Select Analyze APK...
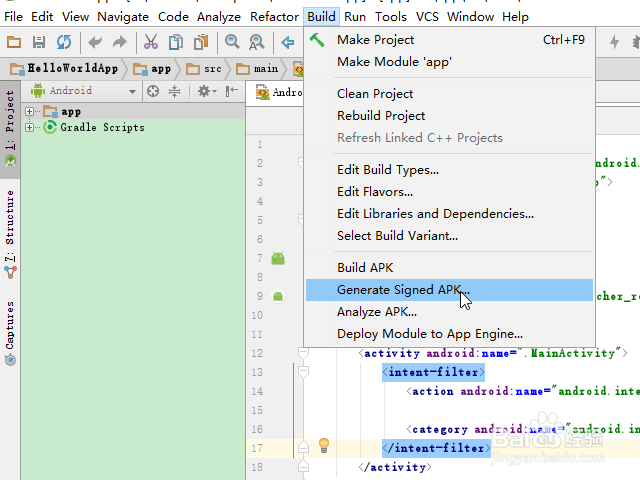Screen dimensions: 640x480 point(449,312)
